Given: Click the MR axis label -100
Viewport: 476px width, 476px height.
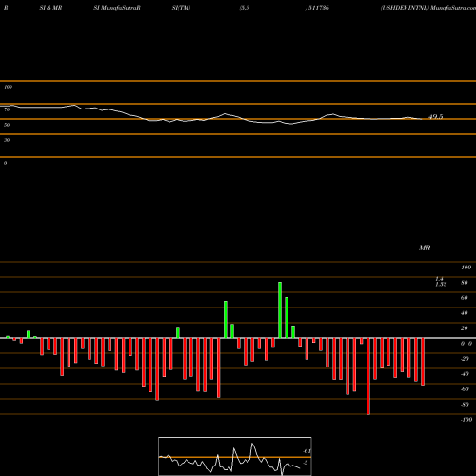Looking at the screenshot, I should (x=466, y=420).
